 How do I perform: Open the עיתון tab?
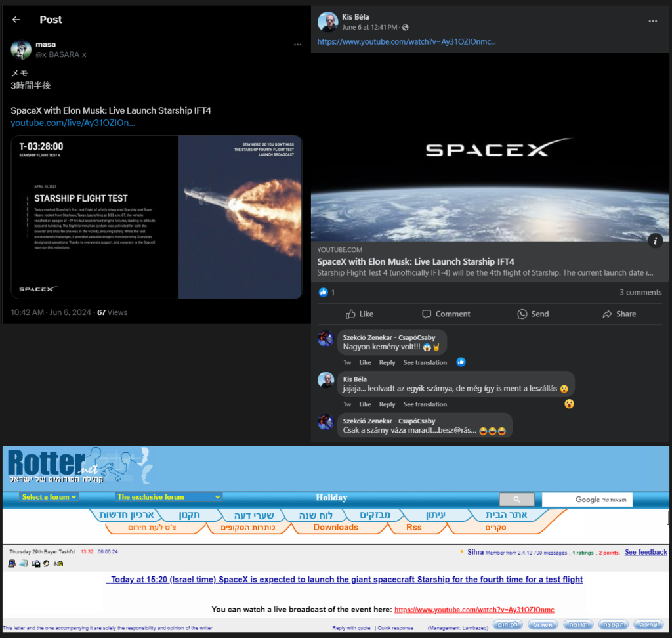coord(436,515)
